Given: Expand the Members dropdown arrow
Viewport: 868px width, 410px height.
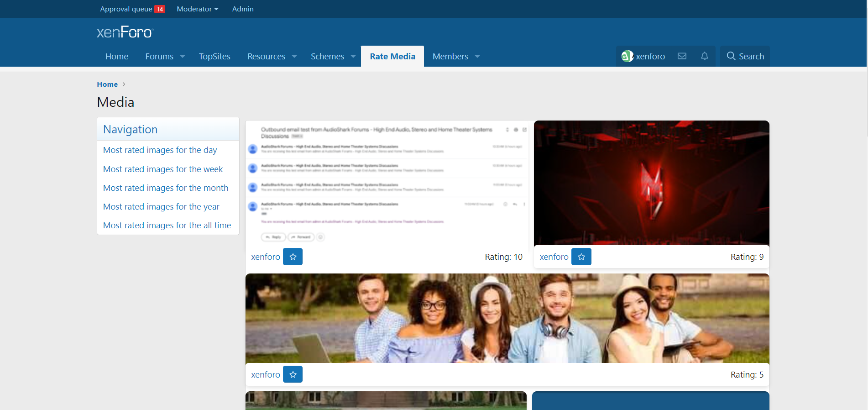Looking at the screenshot, I should click(477, 57).
